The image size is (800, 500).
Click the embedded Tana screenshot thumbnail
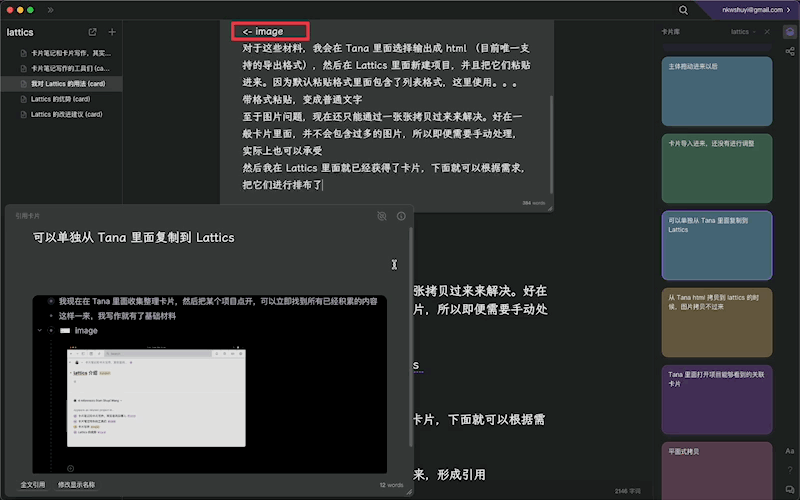pyautogui.click(x=156, y=397)
